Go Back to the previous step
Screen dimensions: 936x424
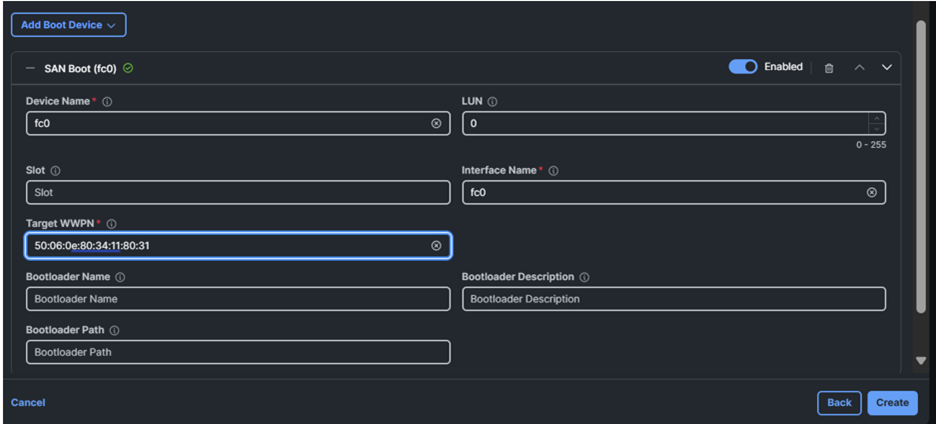(x=839, y=402)
